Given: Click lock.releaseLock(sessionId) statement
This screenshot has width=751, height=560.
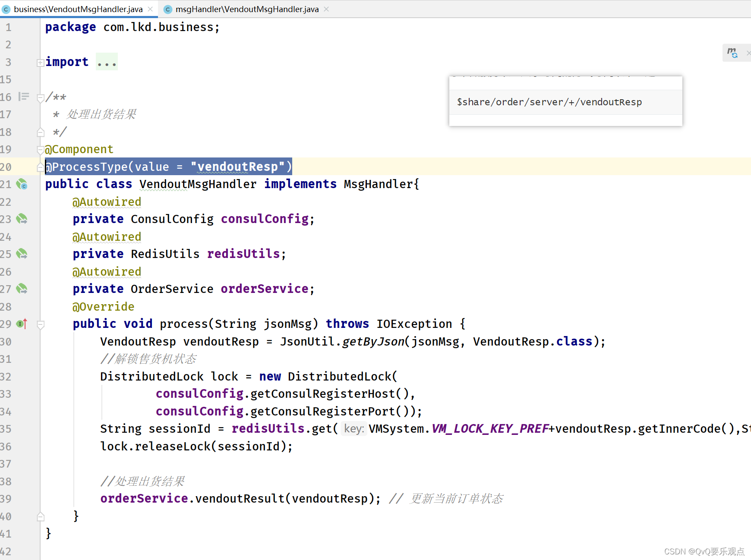Looking at the screenshot, I should [196, 447].
